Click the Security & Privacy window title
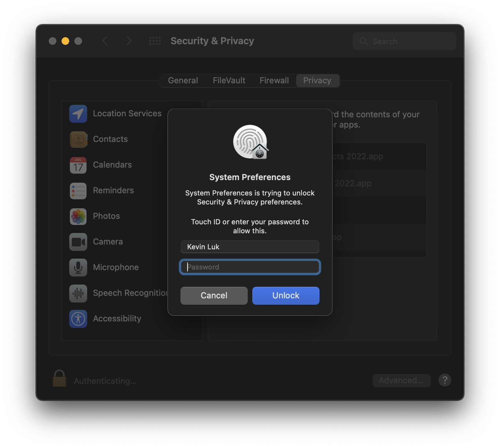 [x=212, y=41]
